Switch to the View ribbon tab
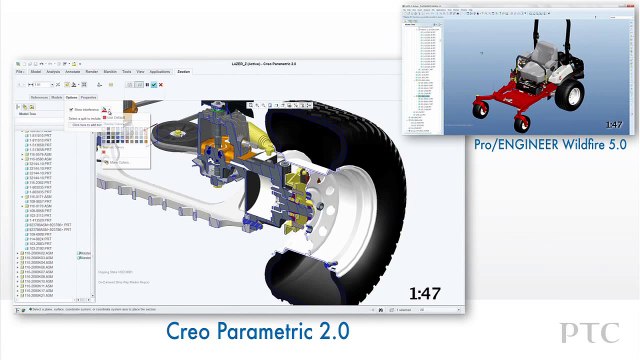 140,72
